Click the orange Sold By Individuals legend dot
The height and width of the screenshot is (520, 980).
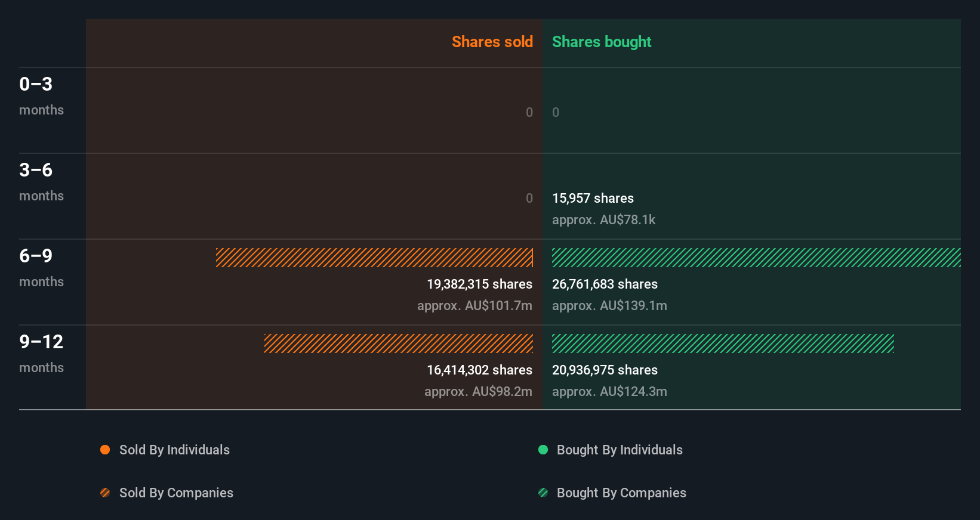pos(105,450)
